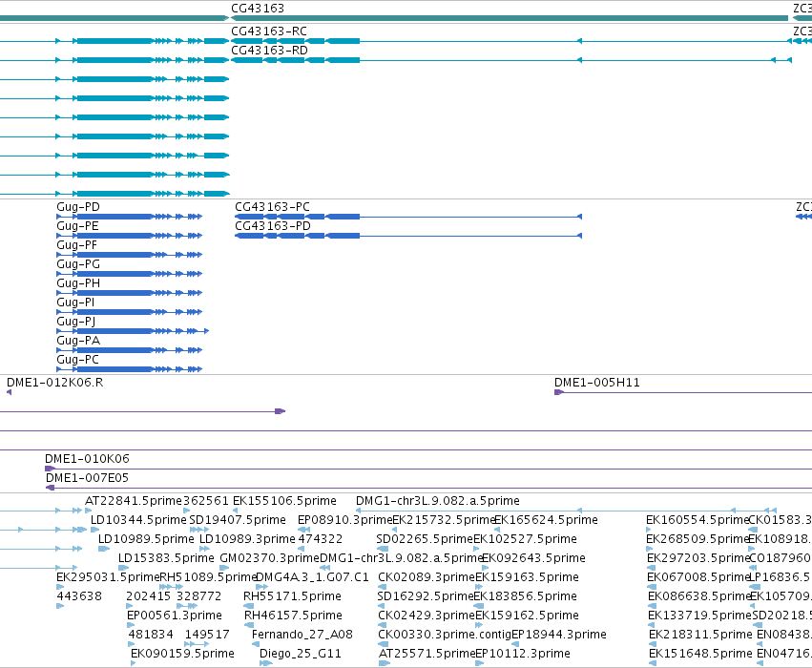The height and width of the screenshot is (668, 812).
Task: Select the Gug-PF protein feature
Action: point(129,255)
